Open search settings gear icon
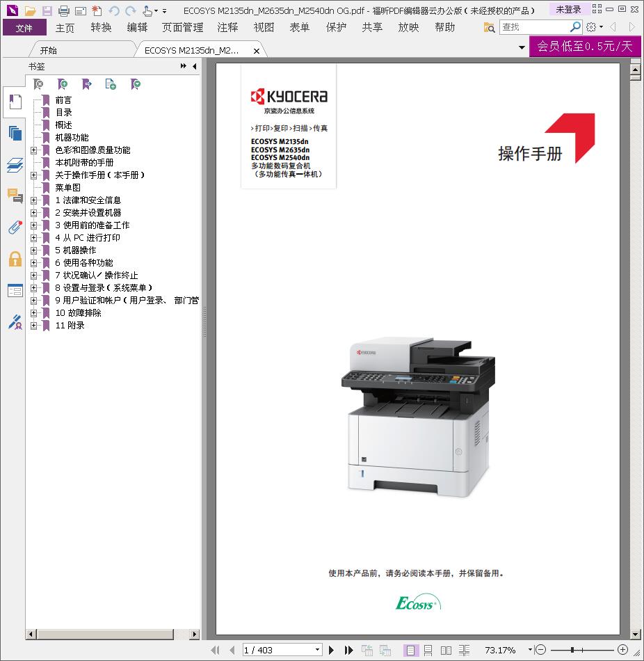 click(591, 27)
